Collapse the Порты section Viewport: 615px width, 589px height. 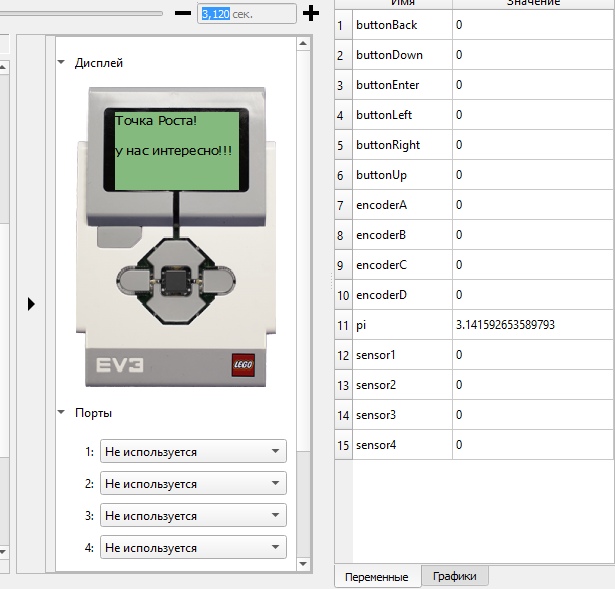62,413
